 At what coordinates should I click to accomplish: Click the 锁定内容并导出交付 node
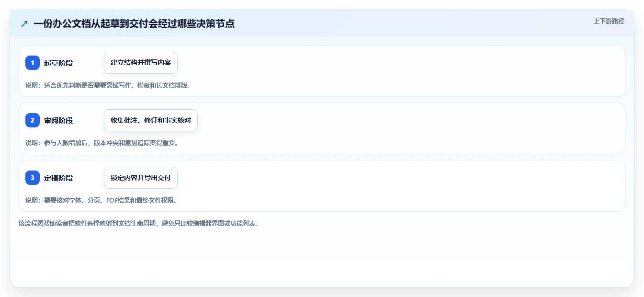click(x=141, y=178)
